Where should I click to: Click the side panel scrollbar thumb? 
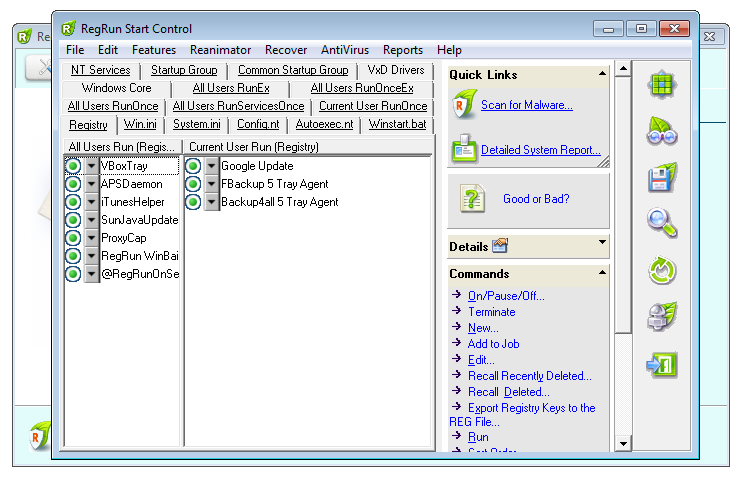623,205
